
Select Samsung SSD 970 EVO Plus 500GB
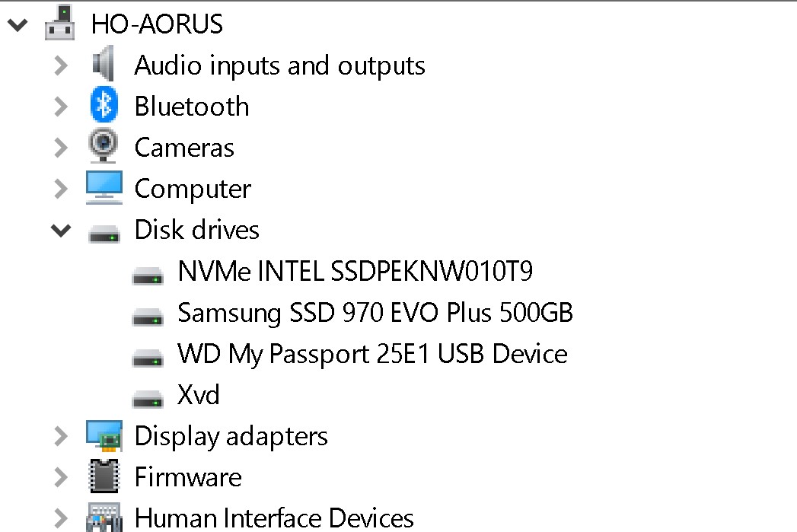(x=375, y=312)
